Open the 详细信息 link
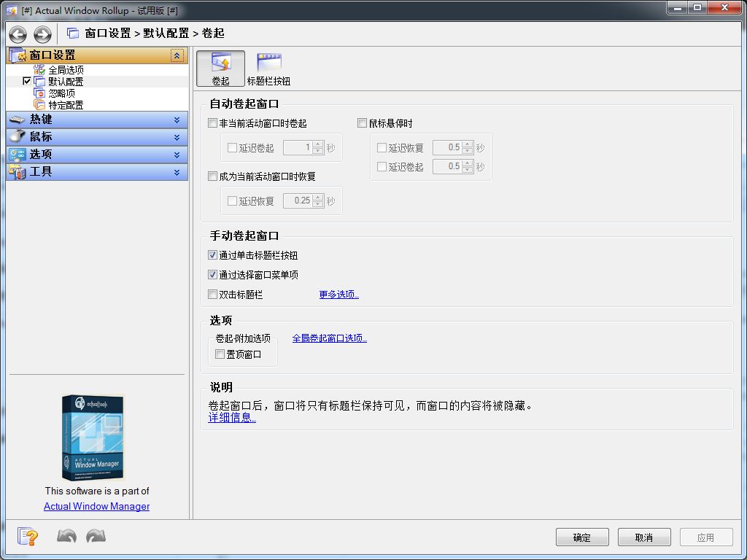This screenshot has height=560, width=747. [232, 418]
